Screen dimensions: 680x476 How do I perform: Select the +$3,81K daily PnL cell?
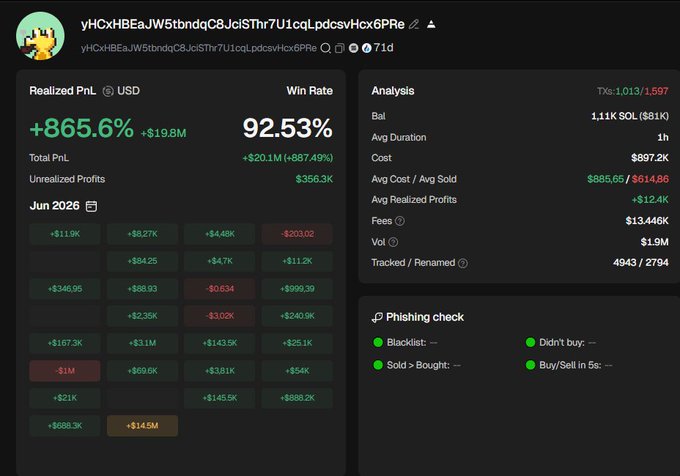click(219, 371)
